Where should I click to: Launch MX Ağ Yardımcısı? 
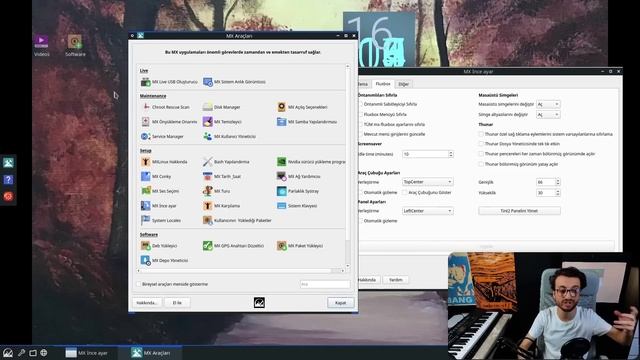(x=299, y=177)
